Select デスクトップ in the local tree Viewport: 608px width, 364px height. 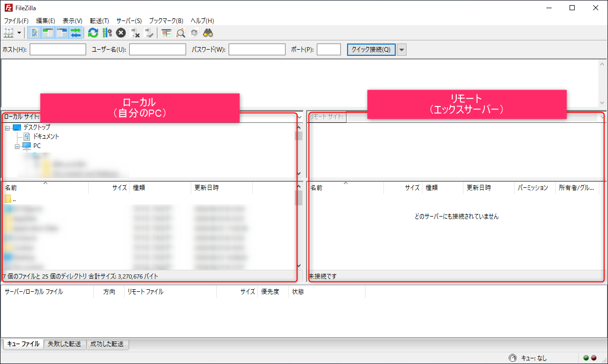coord(36,127)
